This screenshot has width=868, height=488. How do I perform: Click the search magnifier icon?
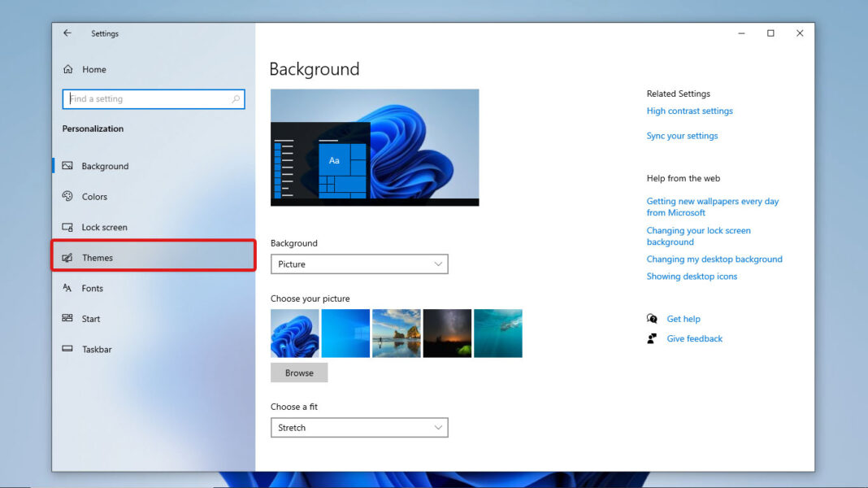pyautogui.click(x=236, y=98)
